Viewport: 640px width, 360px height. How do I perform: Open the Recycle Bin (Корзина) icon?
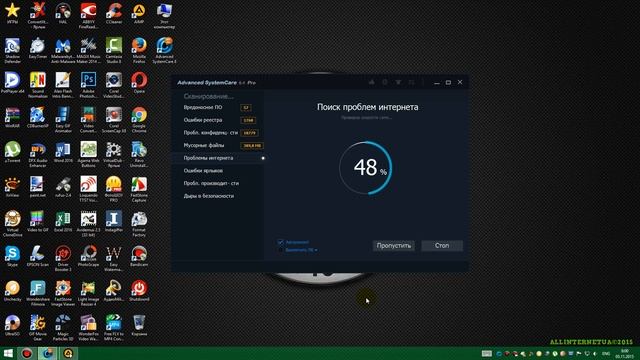click(x=139, y=326)
